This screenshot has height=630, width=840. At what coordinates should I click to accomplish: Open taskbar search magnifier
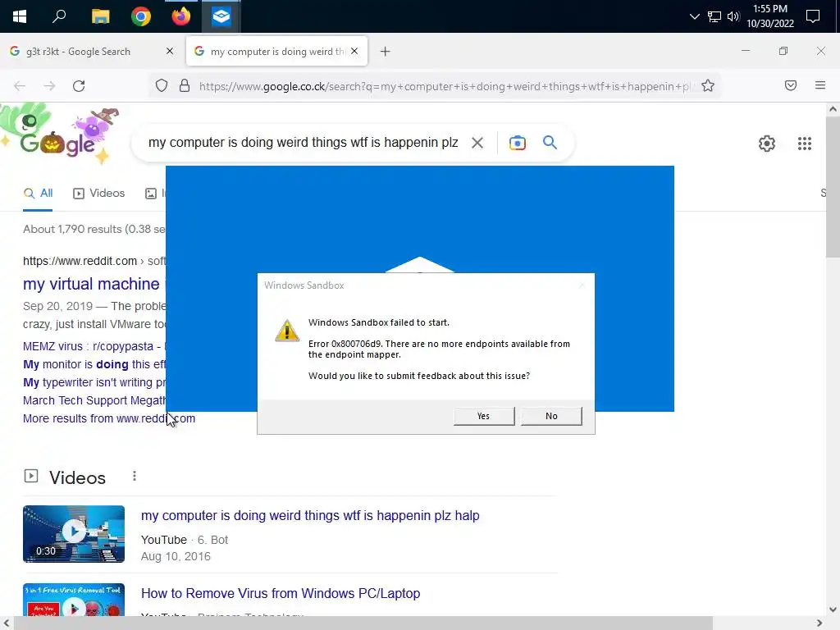point(59,16)
